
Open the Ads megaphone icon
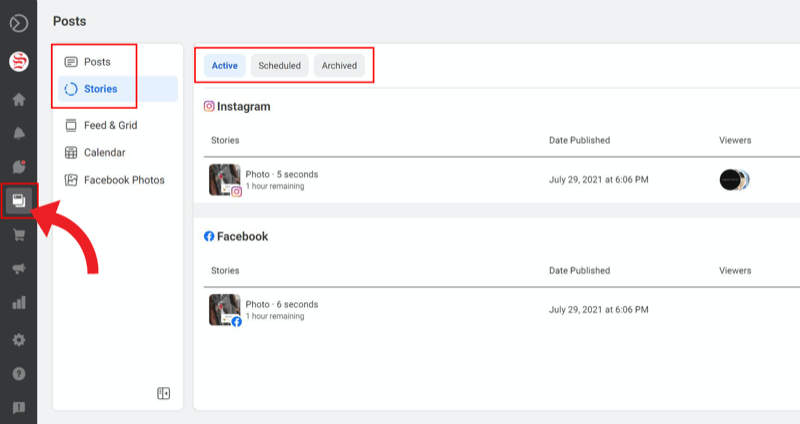[18, 269]
